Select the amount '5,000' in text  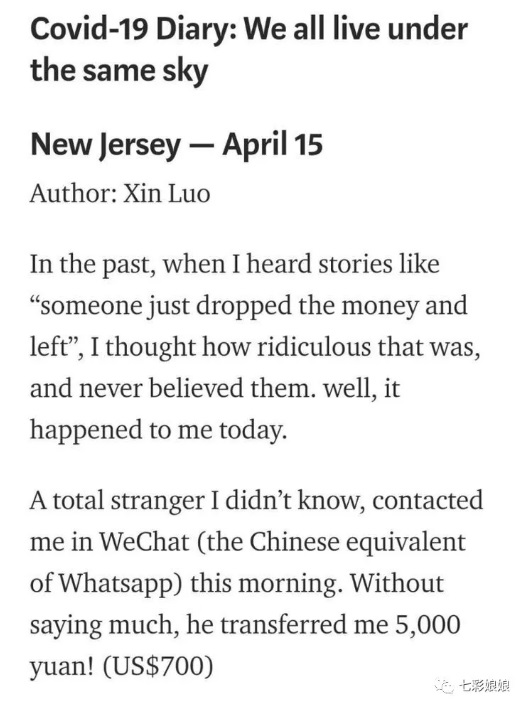(x=428, y=625)
